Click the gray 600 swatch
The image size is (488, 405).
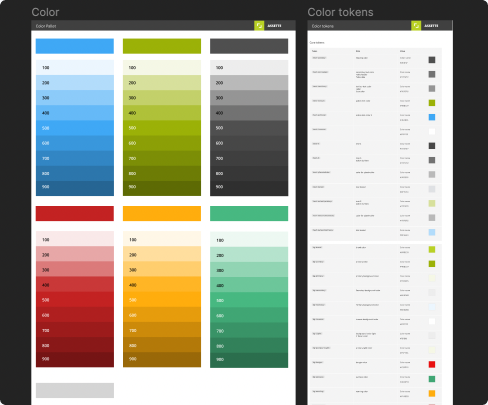249,143
